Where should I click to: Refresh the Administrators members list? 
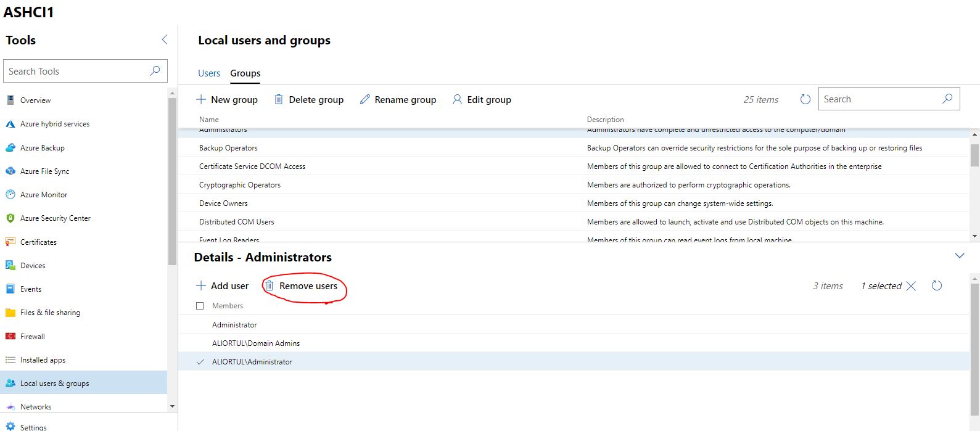(936, 285)
